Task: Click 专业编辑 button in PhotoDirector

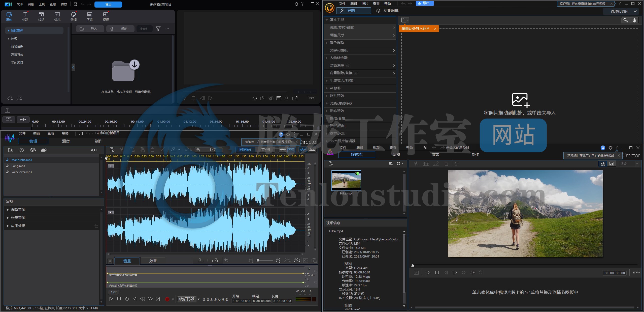Action: click(x=387, y=11)
